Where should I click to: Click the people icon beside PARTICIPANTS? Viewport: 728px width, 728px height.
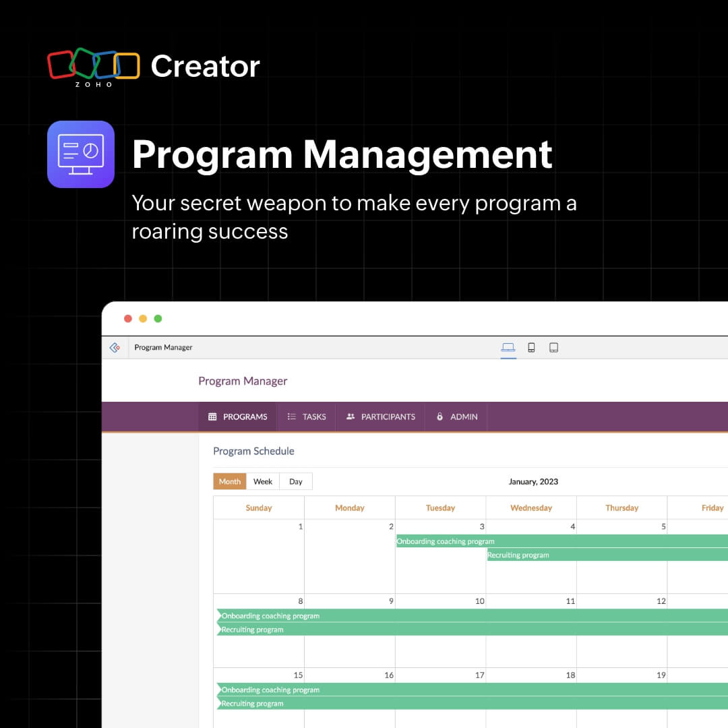click(351, 417)
